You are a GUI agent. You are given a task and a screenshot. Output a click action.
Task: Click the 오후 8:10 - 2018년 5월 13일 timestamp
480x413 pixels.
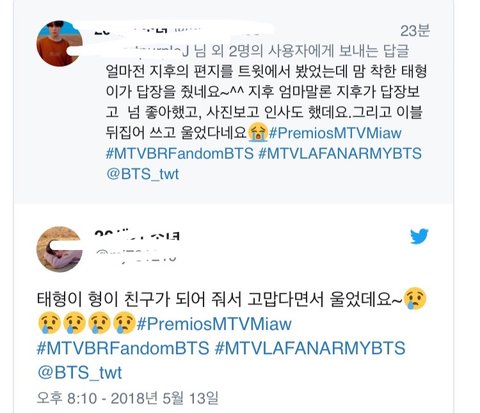(x=128, y=398)
